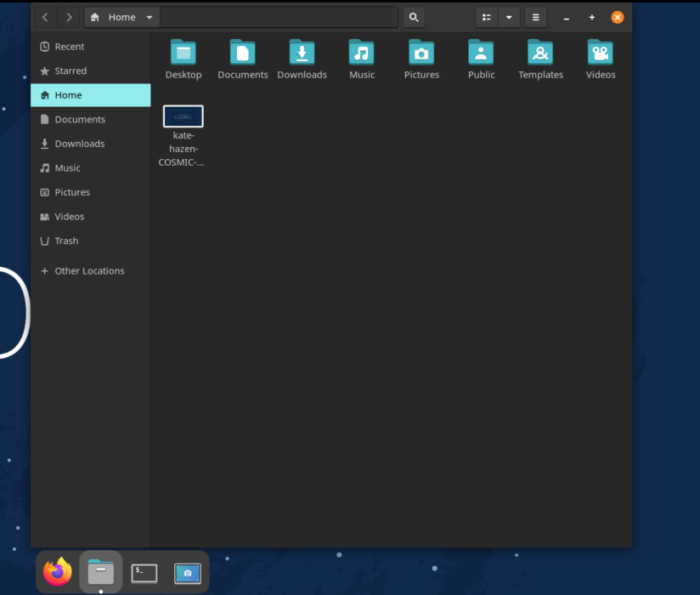
Task: Close the Files window
Action: [618, 17]
